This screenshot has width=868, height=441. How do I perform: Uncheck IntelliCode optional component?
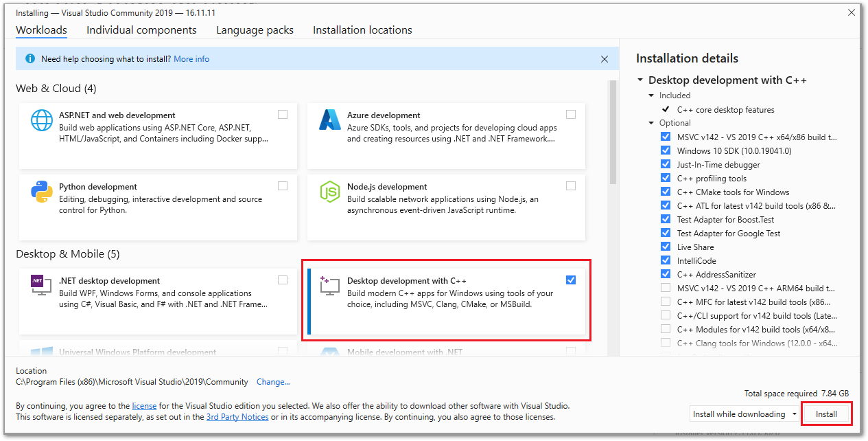click(665, 260)
